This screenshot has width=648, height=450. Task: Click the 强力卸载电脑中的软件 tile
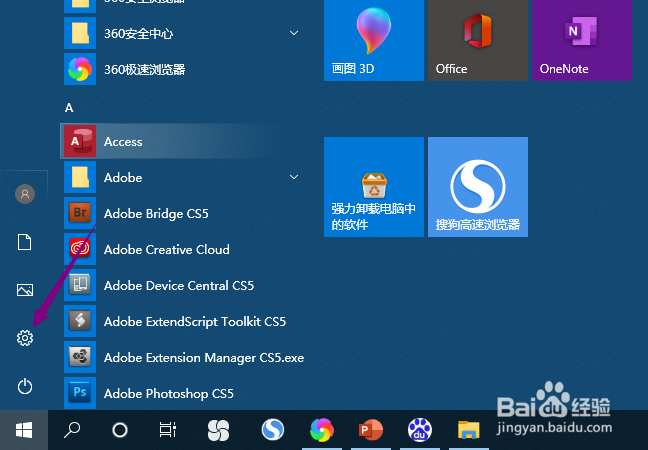point(374,187)
